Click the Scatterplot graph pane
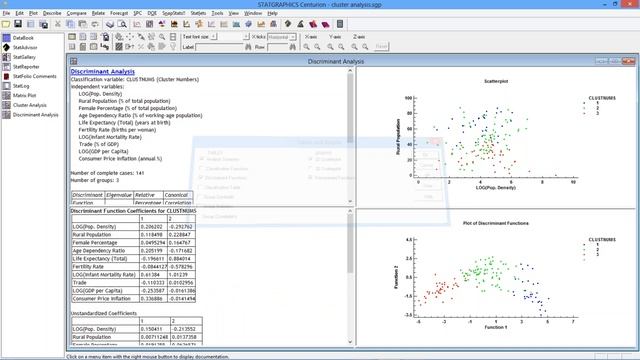Screen dimensions: 640x360 pyautogui.click(x=496, y=137)
